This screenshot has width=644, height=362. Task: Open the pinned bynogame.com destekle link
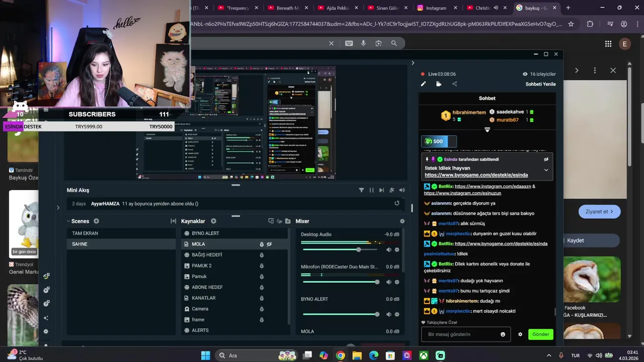click(476, 175)
